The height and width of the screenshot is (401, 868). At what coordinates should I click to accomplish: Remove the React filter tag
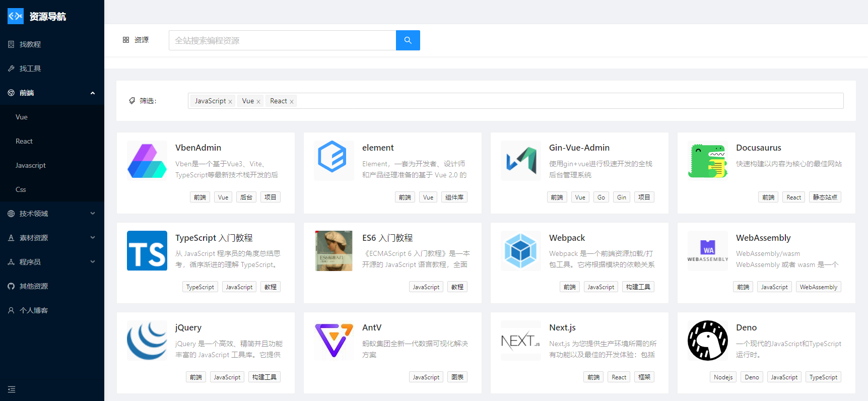(292, 101)
